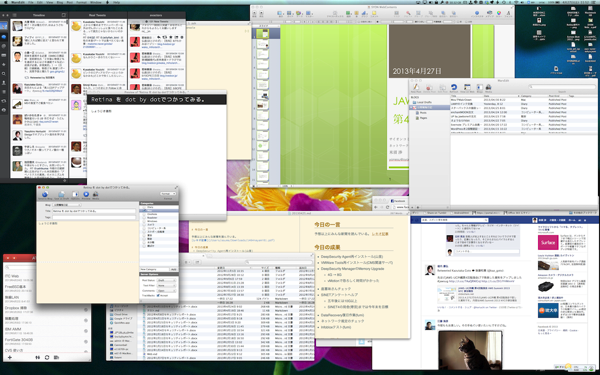Viewport: 600px width, 375px height.
Task: Select Facebook tab in browser window
Action: coord(398,201)
